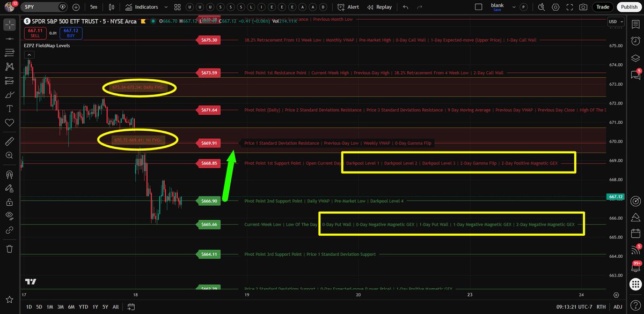Toggle hide all drawings eye icon
Viewport: 644px width, 314px height.
pyautogui.click(x=9, y=216)
